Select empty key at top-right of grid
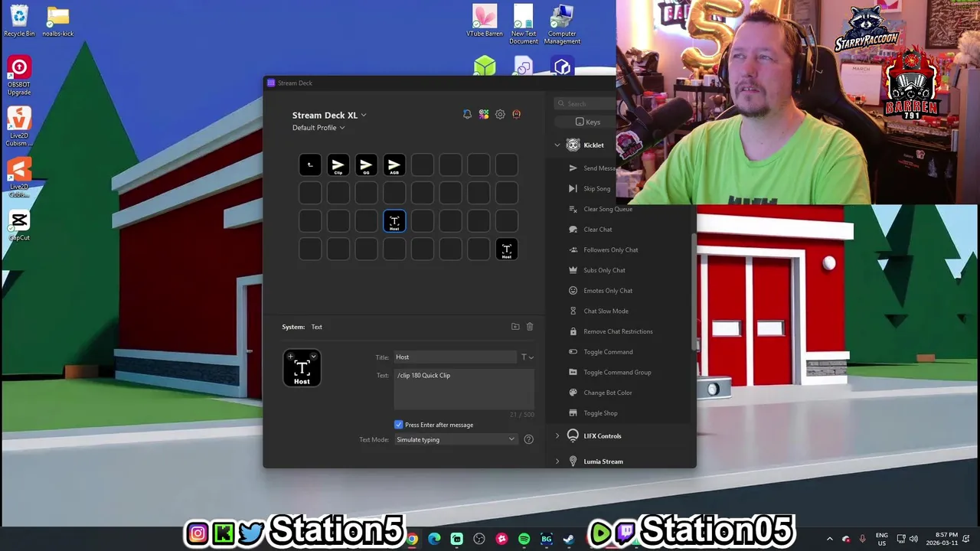Viewport: 980px width, 551px height. pyautogui.click(x=506, y=165)
